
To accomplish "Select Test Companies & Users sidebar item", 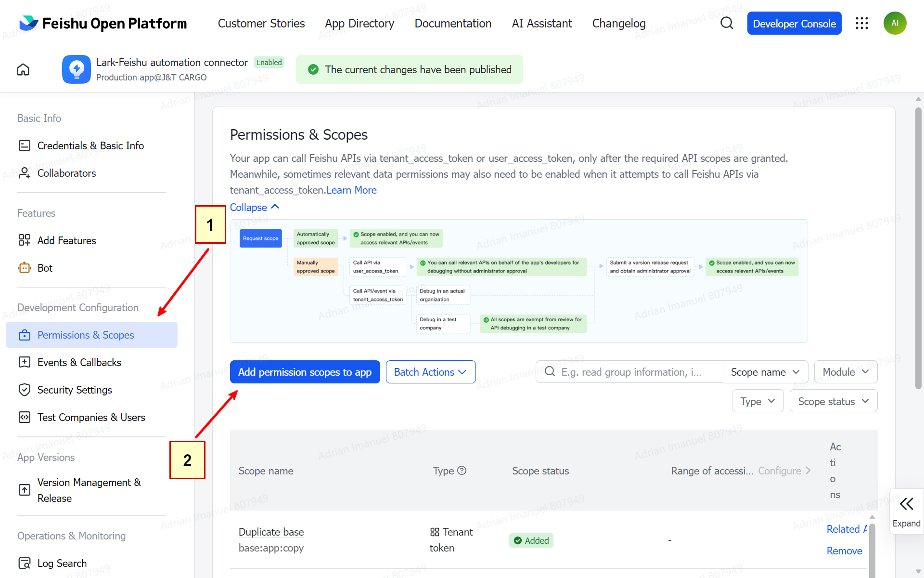I will click(x=91, y=417).
